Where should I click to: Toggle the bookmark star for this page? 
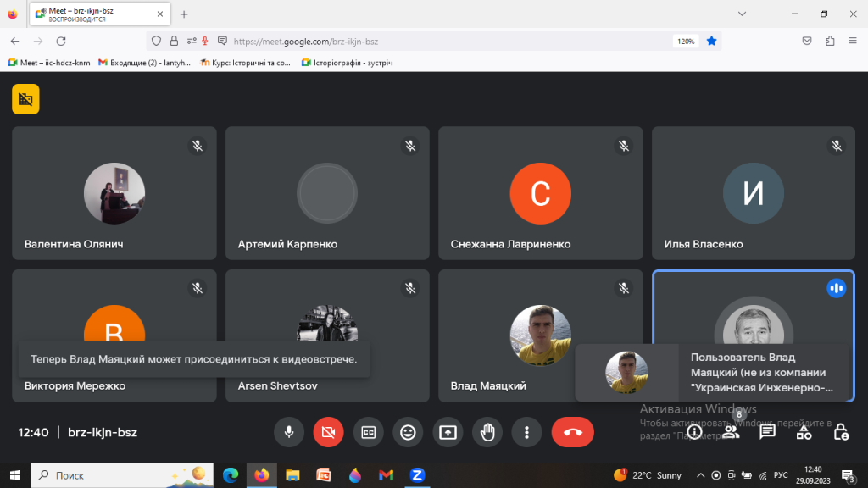coord(712,41)
